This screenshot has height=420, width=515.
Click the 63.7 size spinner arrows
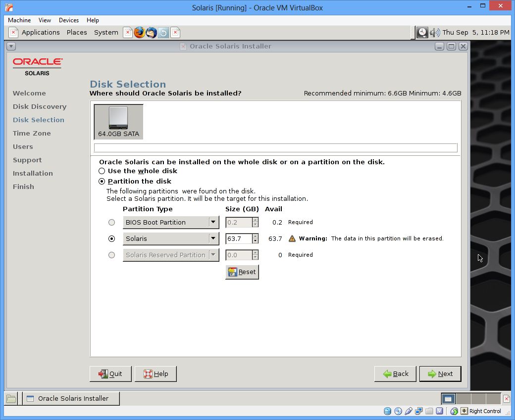[255, 238]
